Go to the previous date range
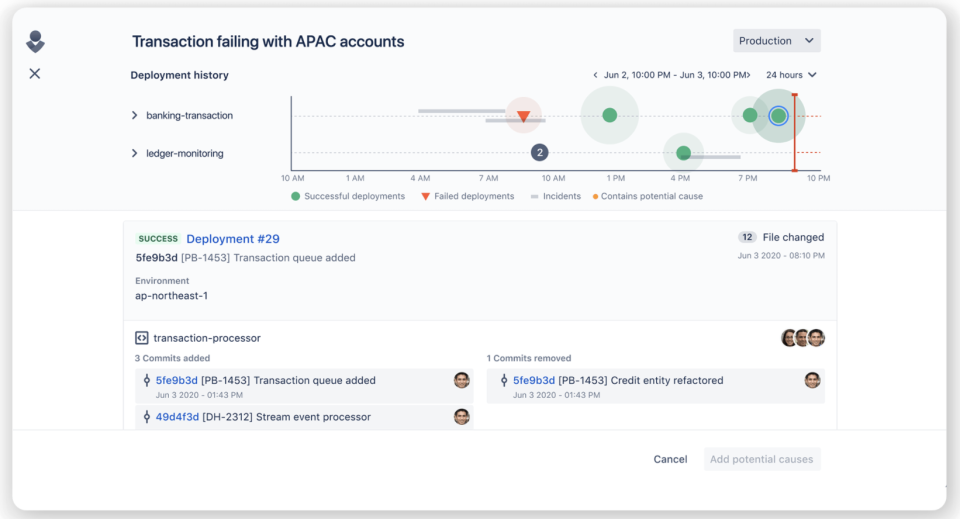The image size is (960, 519). 596,75
